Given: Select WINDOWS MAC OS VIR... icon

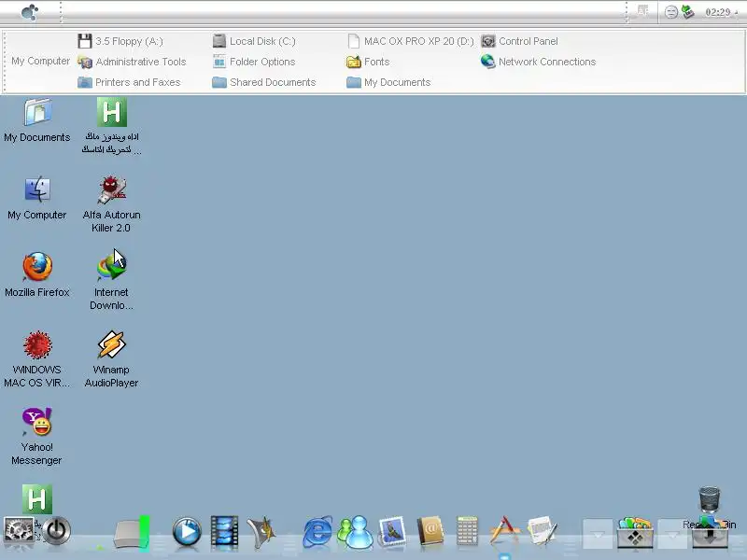Looking at the screenshot, I should click(x=37, y=359).
